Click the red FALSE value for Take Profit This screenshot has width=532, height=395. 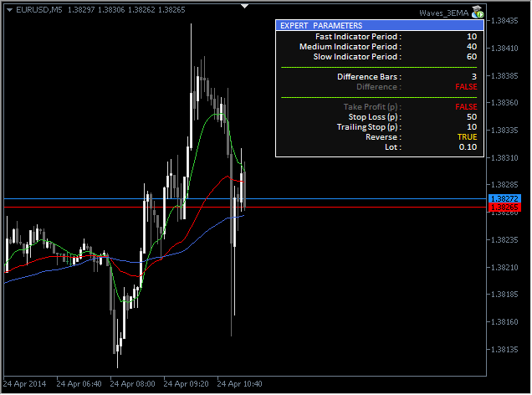466,107
